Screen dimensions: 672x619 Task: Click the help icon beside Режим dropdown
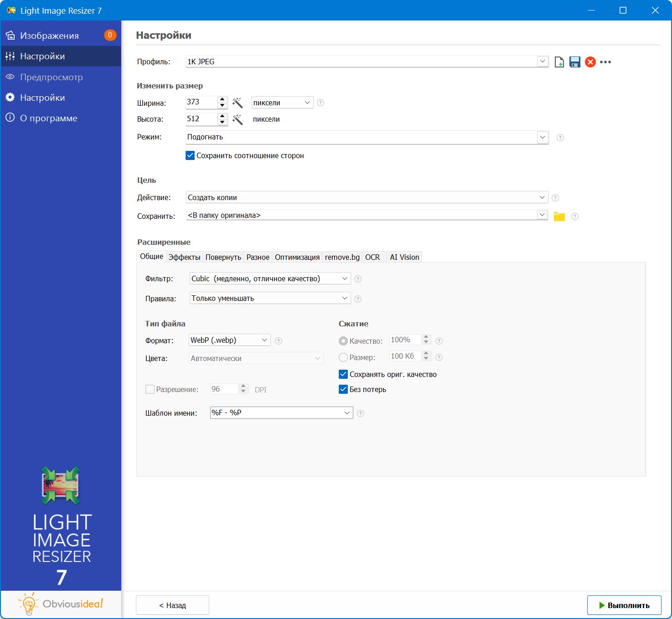pos(560,138)
